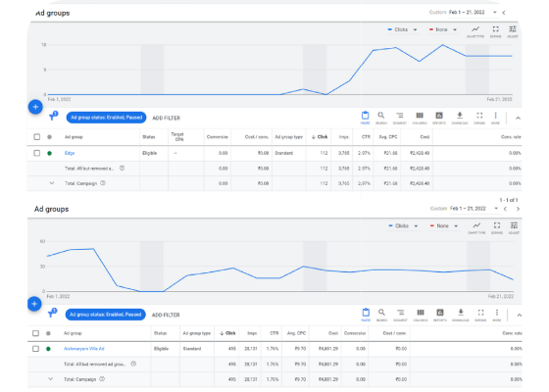
Task: Click help icon beside upper Total: Campaign
Action: (x=103, y=183)
